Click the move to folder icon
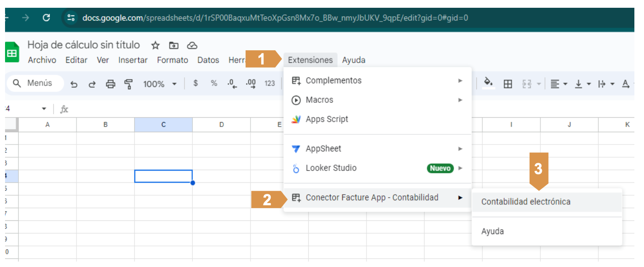The height and width of the screenshot is (267, 644). tap(174, 45)
